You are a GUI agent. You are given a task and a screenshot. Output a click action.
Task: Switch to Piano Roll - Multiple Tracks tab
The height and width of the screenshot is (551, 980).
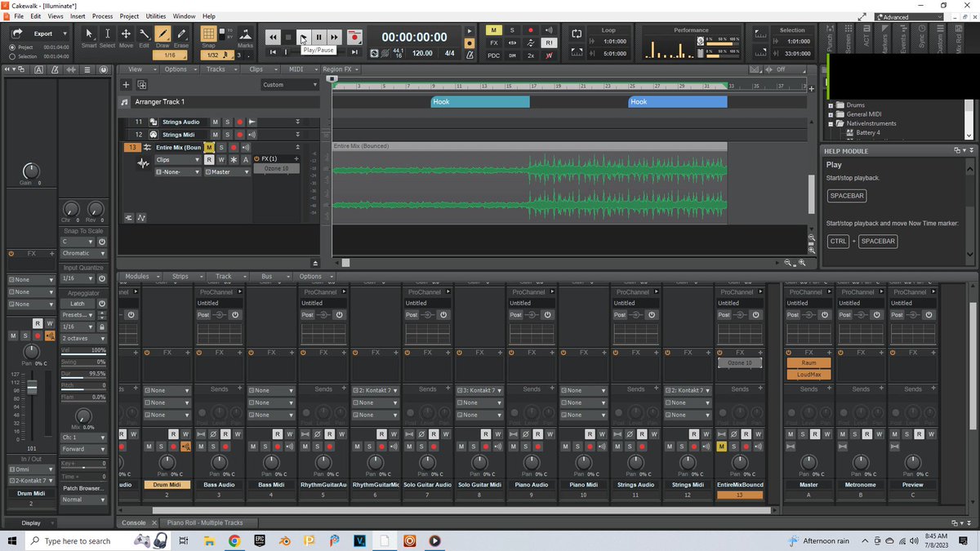[204, 522]
